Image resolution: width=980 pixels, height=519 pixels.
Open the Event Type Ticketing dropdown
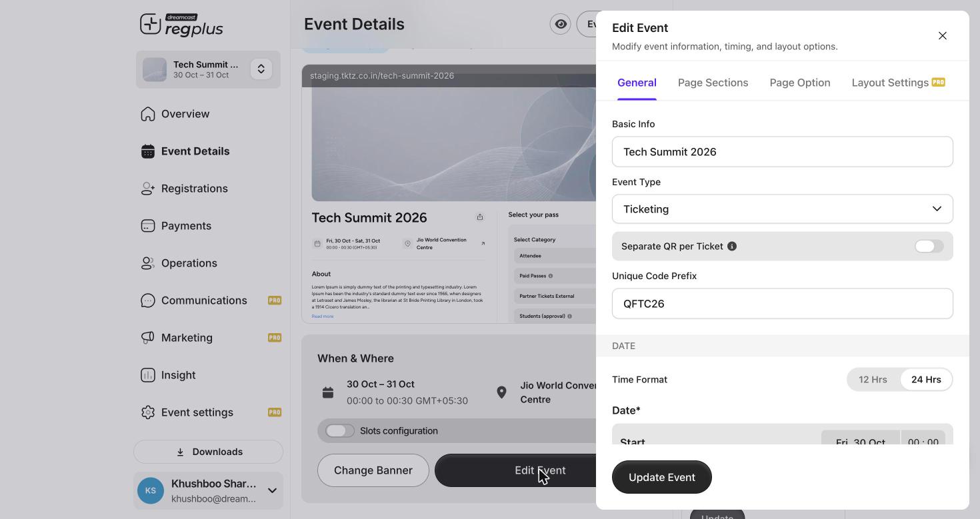tap(783, 209)
